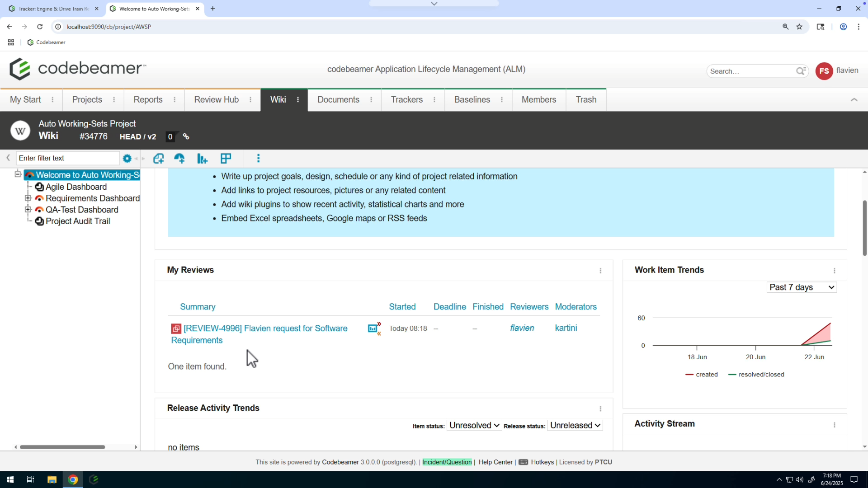Open the Activity Stream options menu

pyautogui.click(x=834, y=425)
